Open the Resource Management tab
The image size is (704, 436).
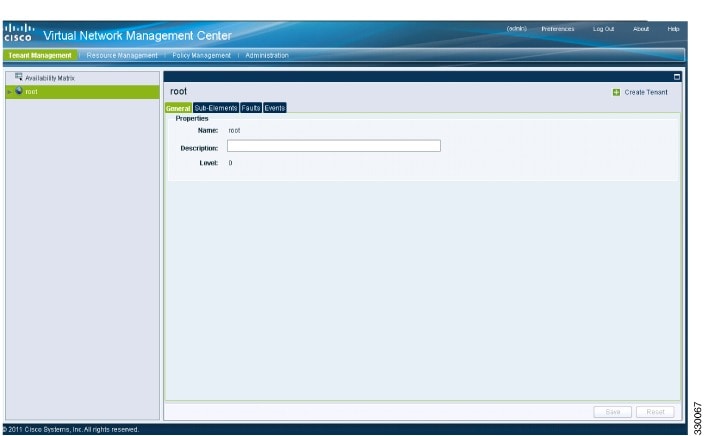[x=122, y=55]
